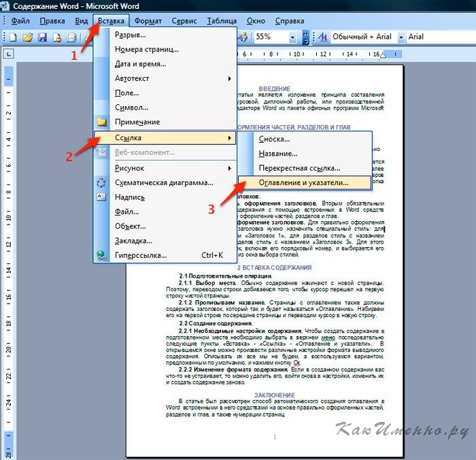476x460 pixels.
Task: Click the Styles and Formatting AA icon
Action: pyautogui.click(x=322, y=37)
